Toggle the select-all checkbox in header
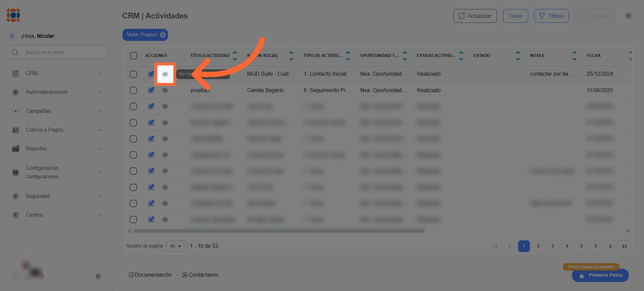This screenshot has height=291, width=644. [x=134, y=55]
